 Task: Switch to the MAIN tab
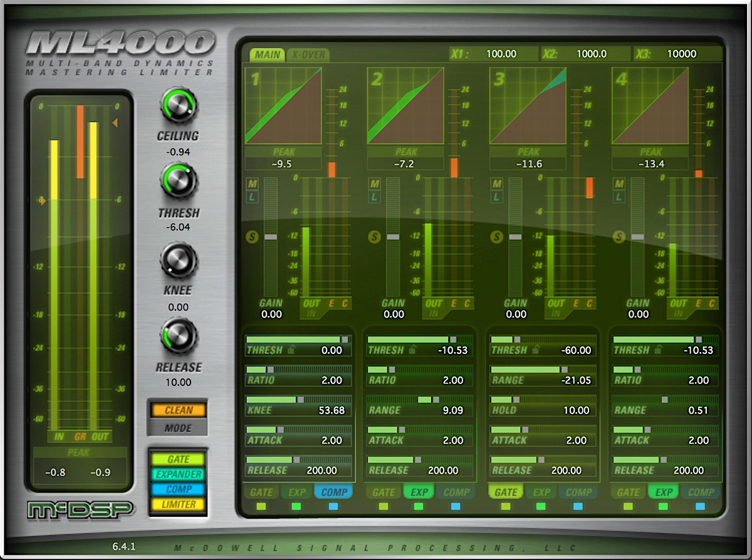[267, 54]
